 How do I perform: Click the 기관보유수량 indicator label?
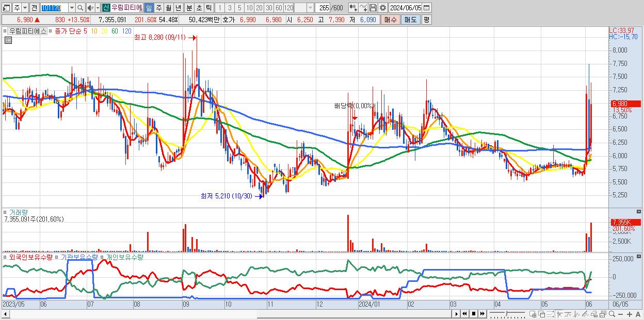click(79, 257)
